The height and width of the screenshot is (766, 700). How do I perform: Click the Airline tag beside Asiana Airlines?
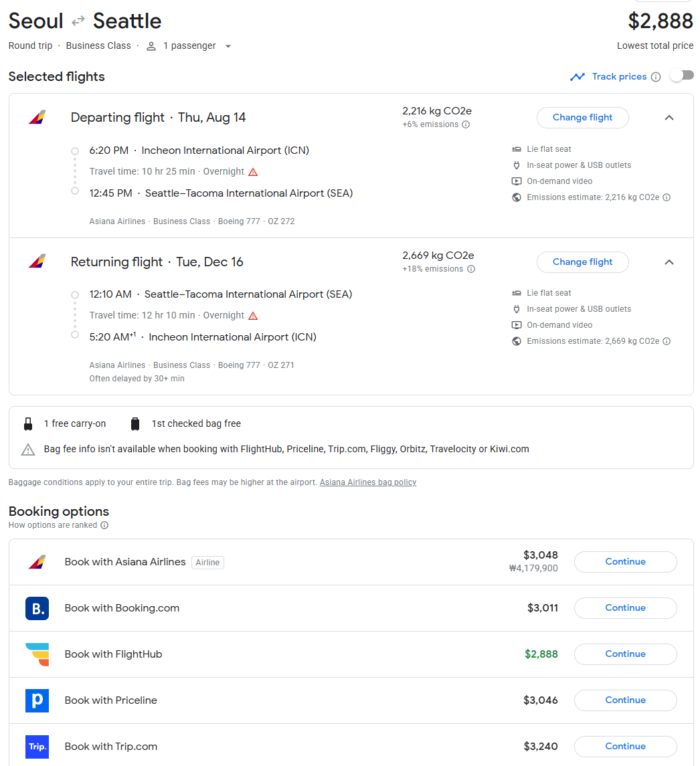pos(207,563)
